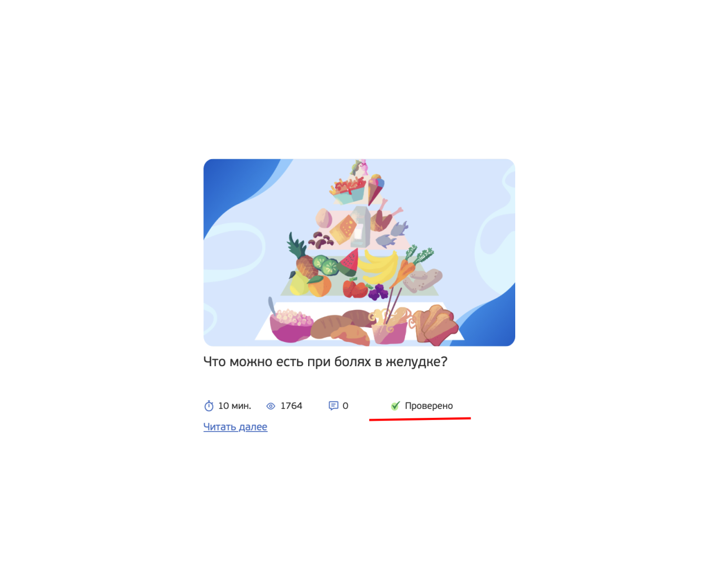Screen dimensions: 717x588
Task: Click the 1764 views count
Action: [291, 406]
